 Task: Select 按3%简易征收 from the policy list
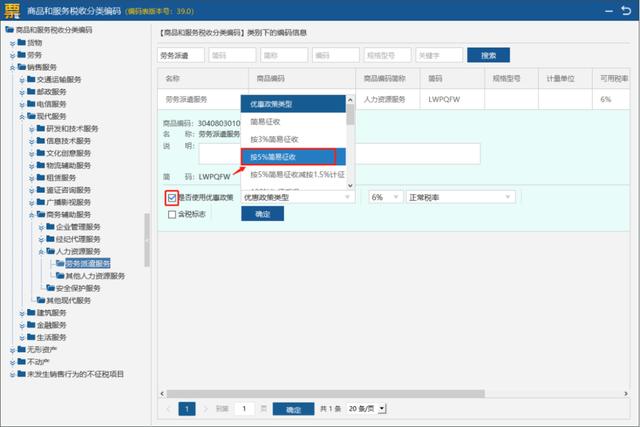click(x=293, y=139)
